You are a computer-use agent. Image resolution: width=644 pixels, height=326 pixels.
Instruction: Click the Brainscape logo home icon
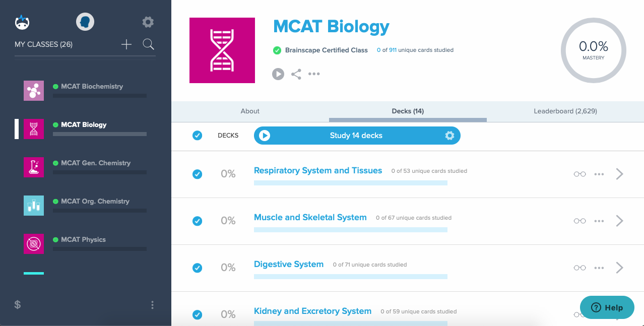click(x=22, y=22)
